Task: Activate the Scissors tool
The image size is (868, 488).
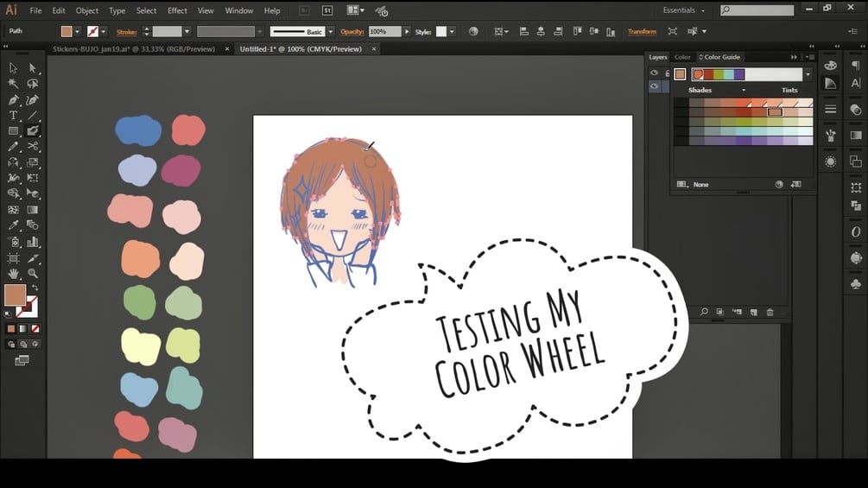Action: [x=33, y=147]
